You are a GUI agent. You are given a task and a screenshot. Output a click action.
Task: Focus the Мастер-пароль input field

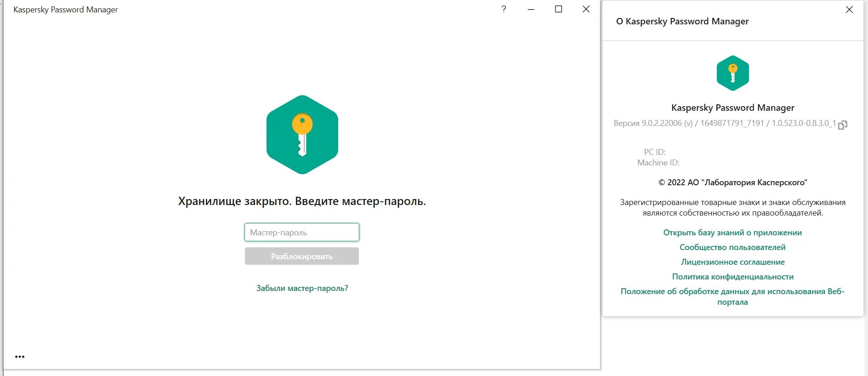pyautogui.click(x=302, y=232)
